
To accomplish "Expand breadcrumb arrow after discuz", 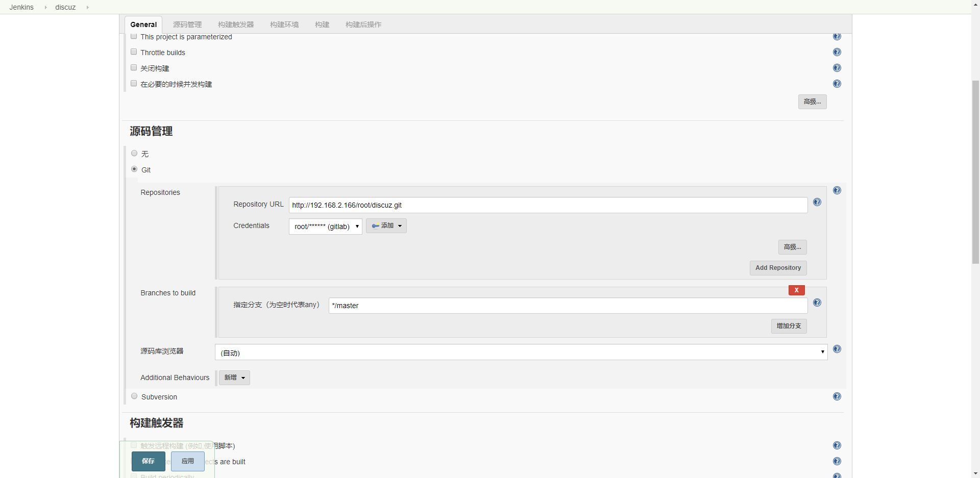I will tap(87, 7).
